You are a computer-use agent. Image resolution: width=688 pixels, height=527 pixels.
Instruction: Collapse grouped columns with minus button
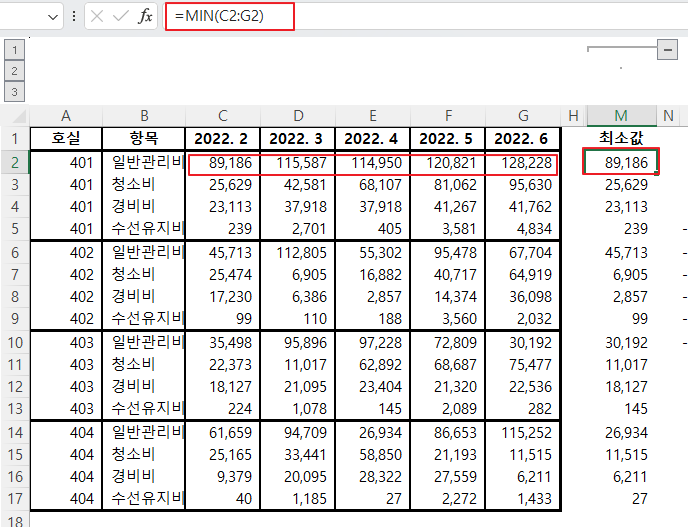[x=667, y=50]
